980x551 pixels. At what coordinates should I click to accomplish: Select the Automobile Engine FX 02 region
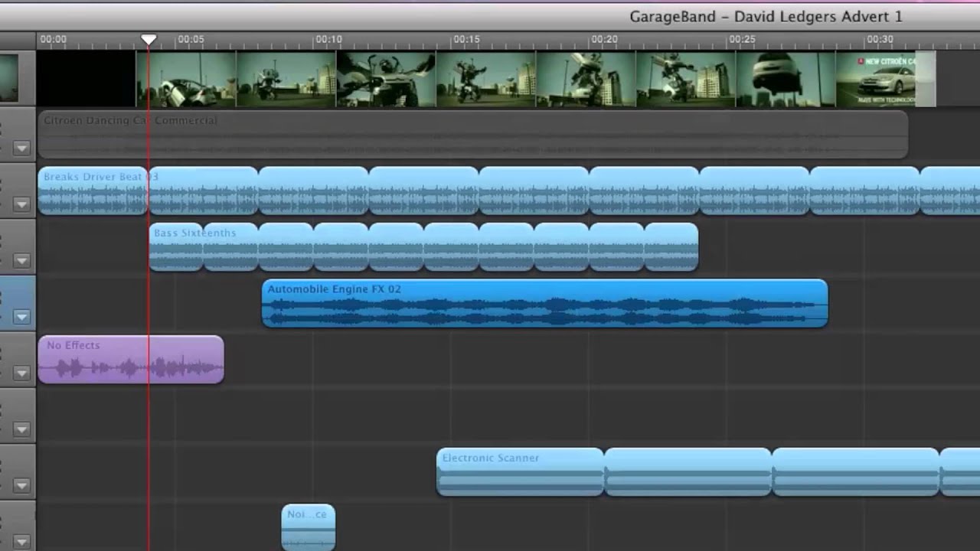click(x=544, y=303)
